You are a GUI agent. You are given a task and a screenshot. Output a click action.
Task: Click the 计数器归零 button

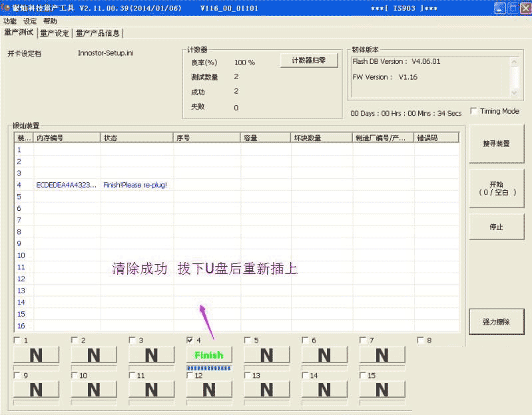pos(309,61)
